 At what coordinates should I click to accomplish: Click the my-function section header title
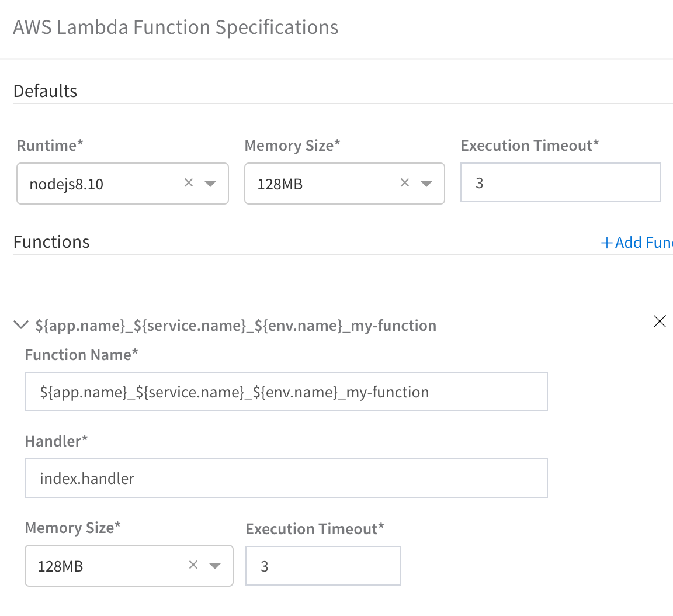235,326
